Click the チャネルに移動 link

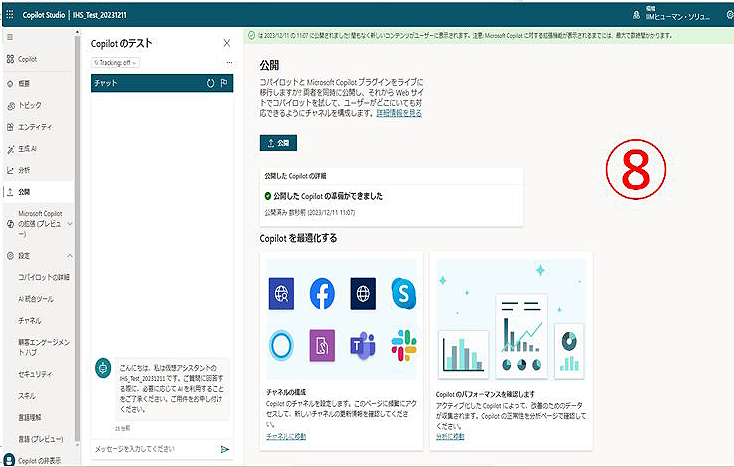pyautogui.click(x=286, y=436)
